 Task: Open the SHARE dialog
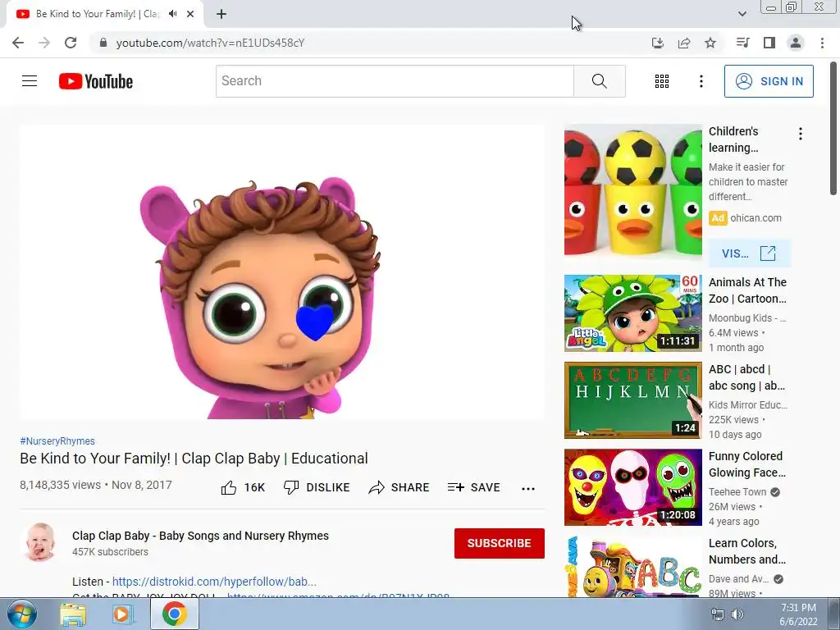pos(399,487)
